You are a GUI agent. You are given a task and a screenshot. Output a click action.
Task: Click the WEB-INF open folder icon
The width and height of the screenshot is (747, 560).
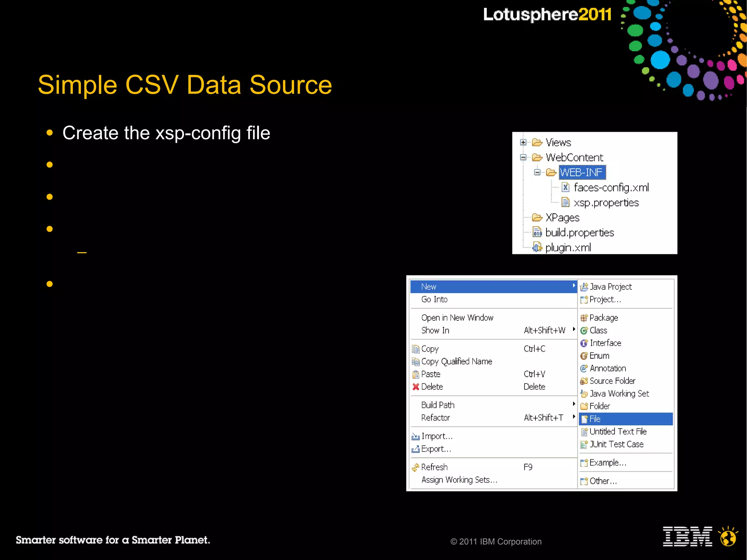pyautogui.click(x=551, y=172)
